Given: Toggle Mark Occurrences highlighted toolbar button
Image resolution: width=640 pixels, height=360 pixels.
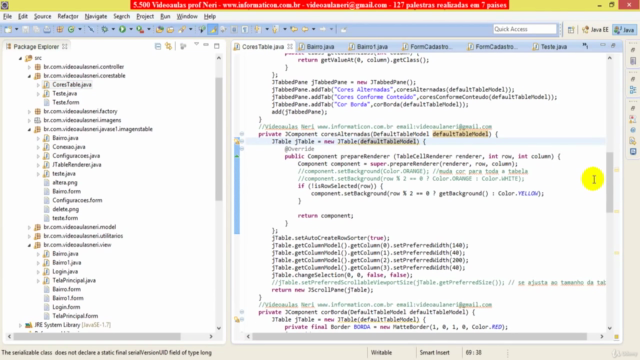Looking at the screenshot, I should coord(213,29).
